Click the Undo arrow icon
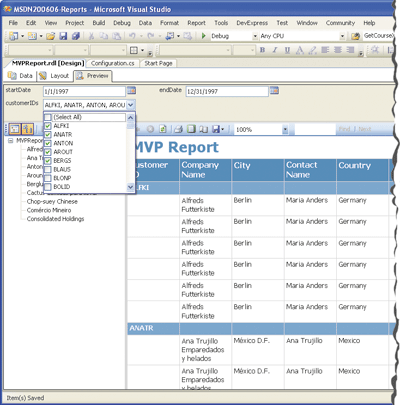The image size is (400, 405). click(132, 36)
